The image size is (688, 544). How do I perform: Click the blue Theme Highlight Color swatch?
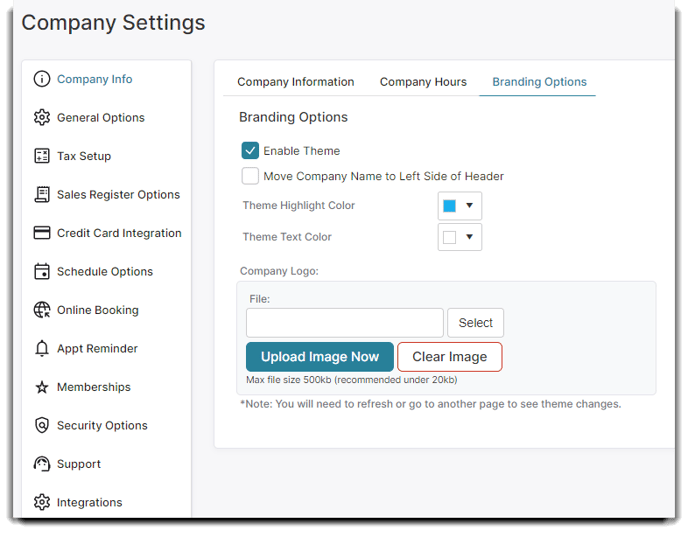click(449, 206)
